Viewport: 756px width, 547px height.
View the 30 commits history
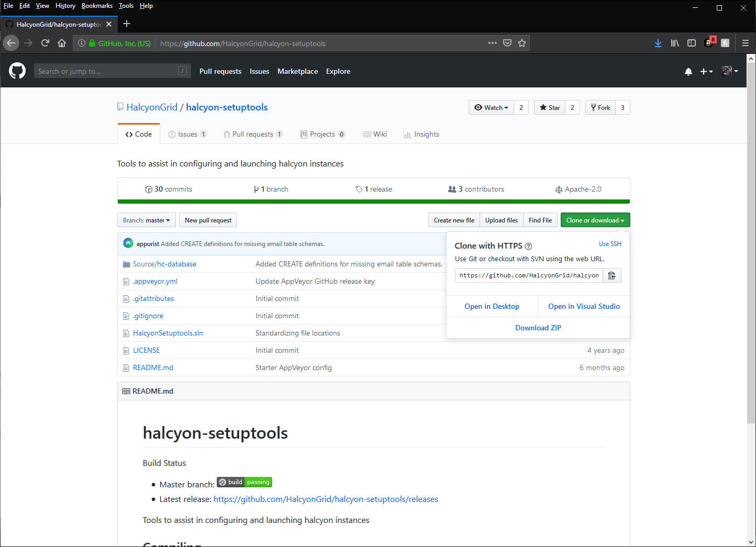click(x=169, y=189)
